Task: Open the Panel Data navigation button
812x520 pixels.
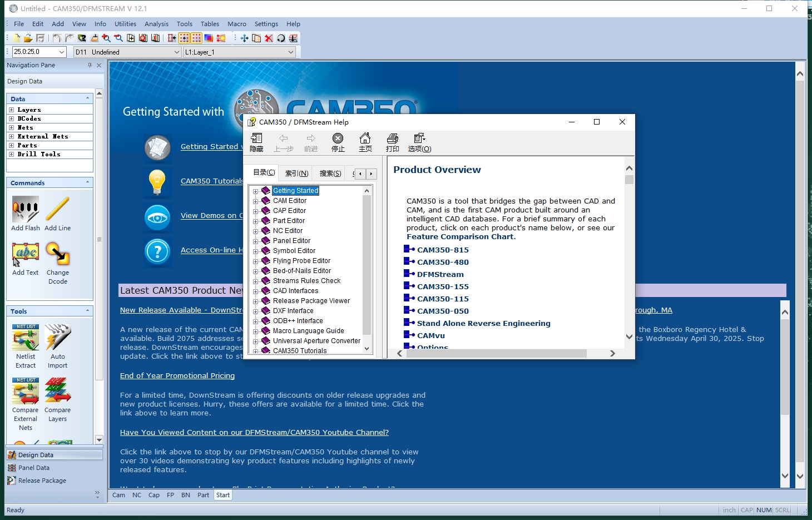Action: click(x=54, y=468)
